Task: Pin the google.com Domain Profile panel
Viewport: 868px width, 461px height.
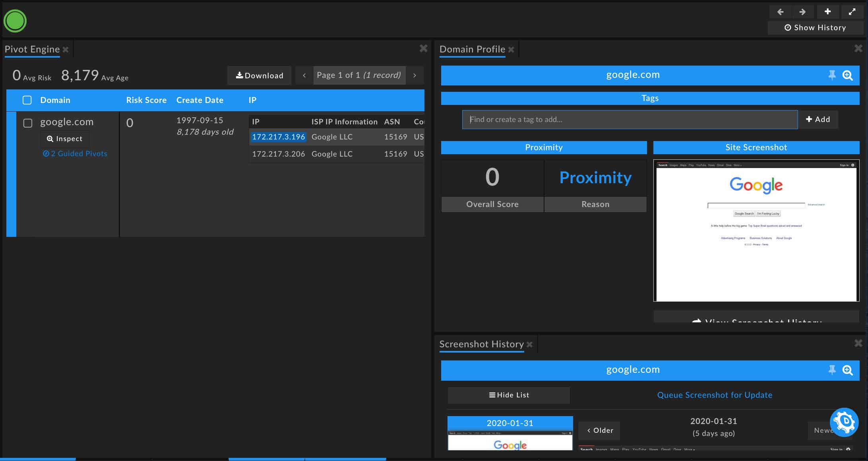Action: [x=832, y=75]
